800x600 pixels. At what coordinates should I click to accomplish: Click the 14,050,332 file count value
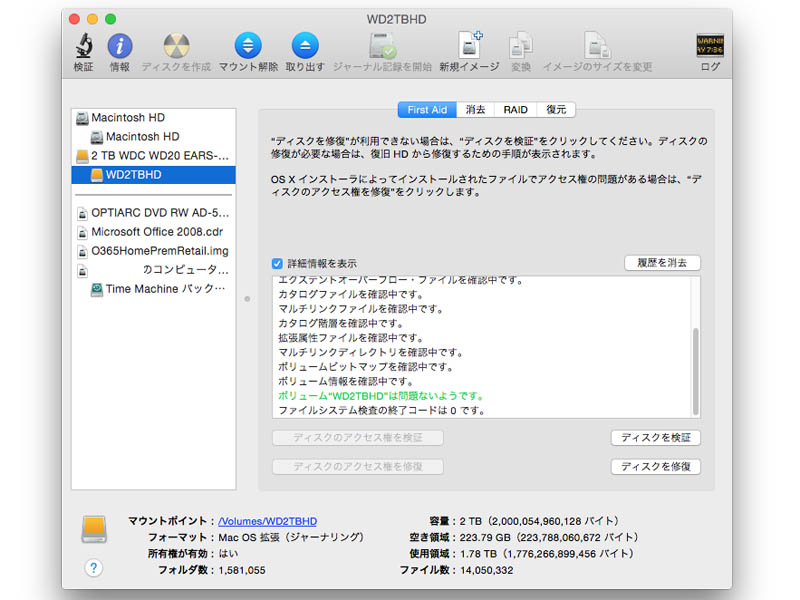487,570
